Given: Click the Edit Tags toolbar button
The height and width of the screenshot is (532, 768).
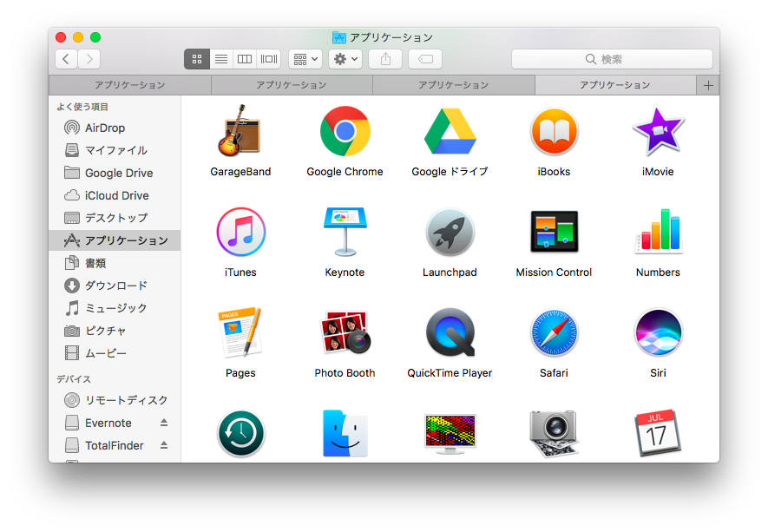Looking at the screenshot, I should tap(425, 59).
